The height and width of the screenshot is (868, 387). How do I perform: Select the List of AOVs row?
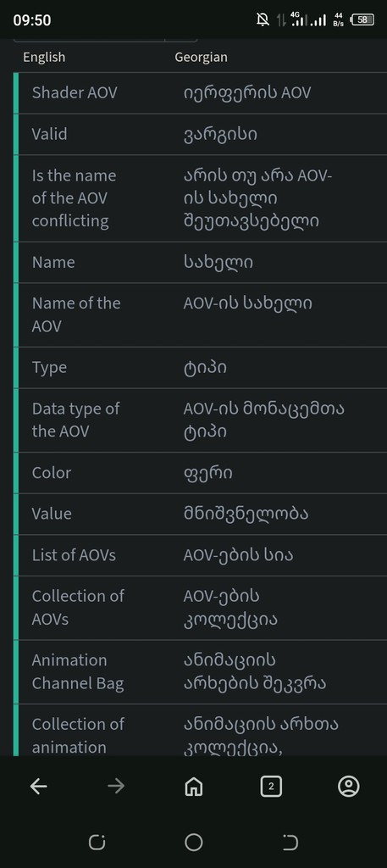coord(200,554)
